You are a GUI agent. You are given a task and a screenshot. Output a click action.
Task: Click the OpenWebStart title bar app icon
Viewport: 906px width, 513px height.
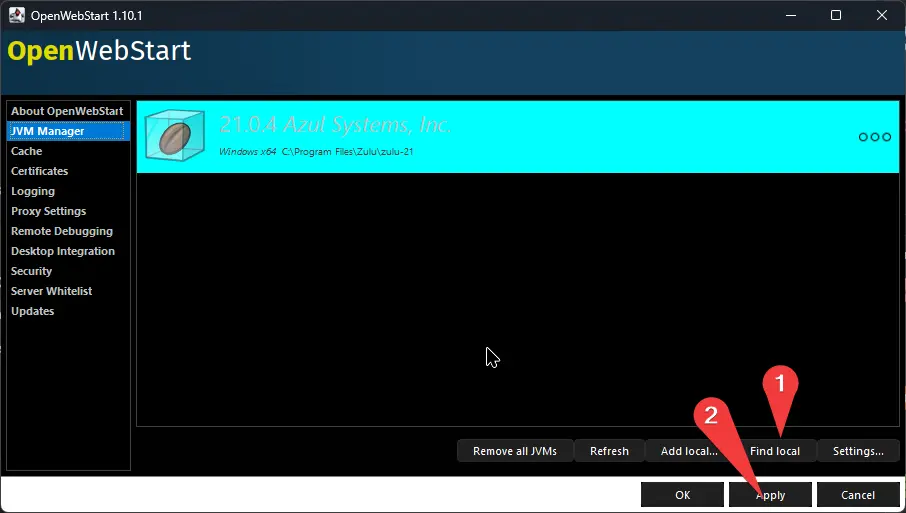click(17, 15)
